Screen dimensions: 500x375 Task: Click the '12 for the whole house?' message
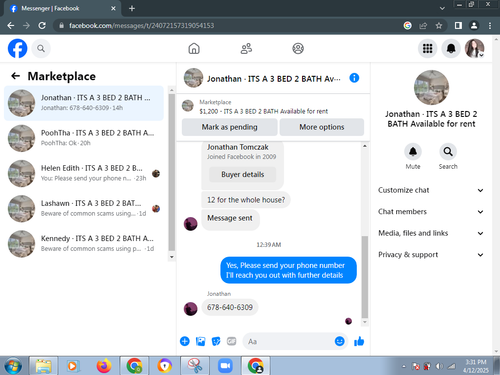coord(246,200)
